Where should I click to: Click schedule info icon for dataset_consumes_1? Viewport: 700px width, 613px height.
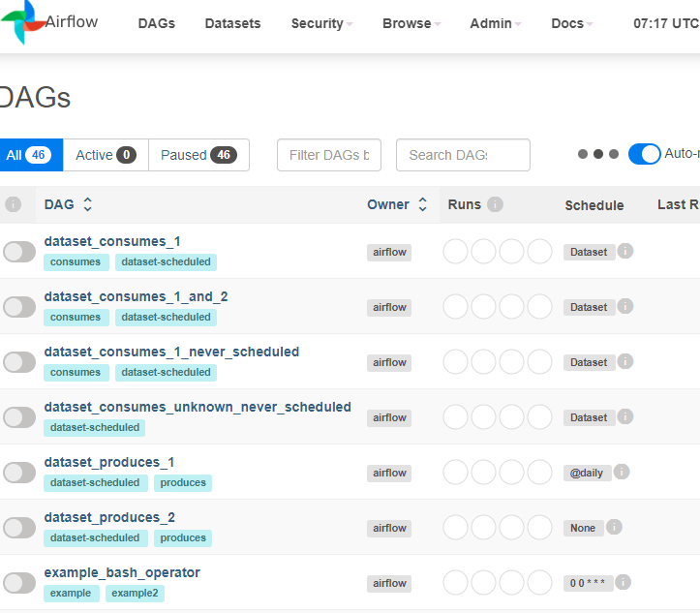pos(625,252)
